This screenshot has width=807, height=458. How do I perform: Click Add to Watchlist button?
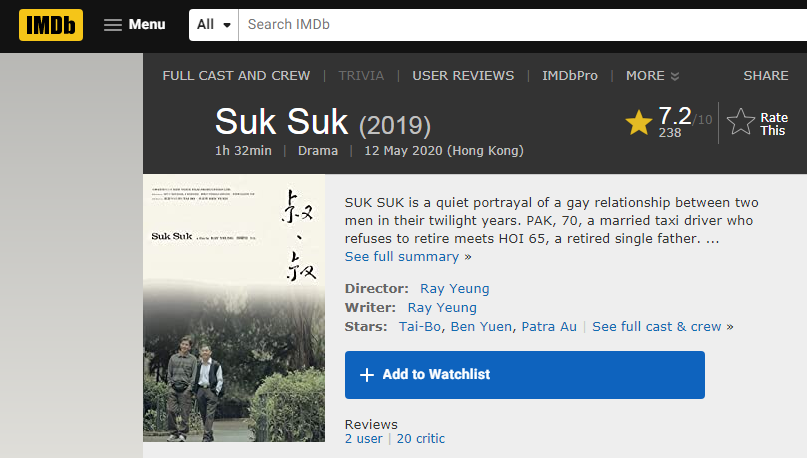(x=524, y=375)
